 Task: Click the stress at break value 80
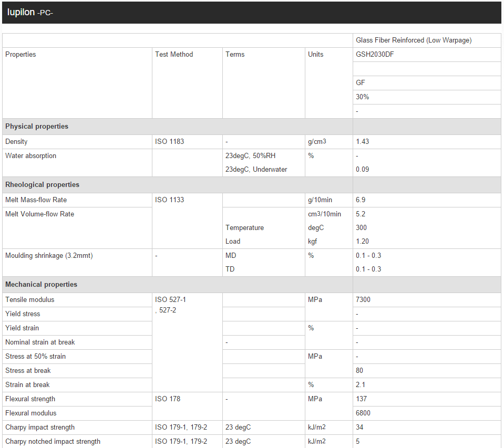coord(359,371)
